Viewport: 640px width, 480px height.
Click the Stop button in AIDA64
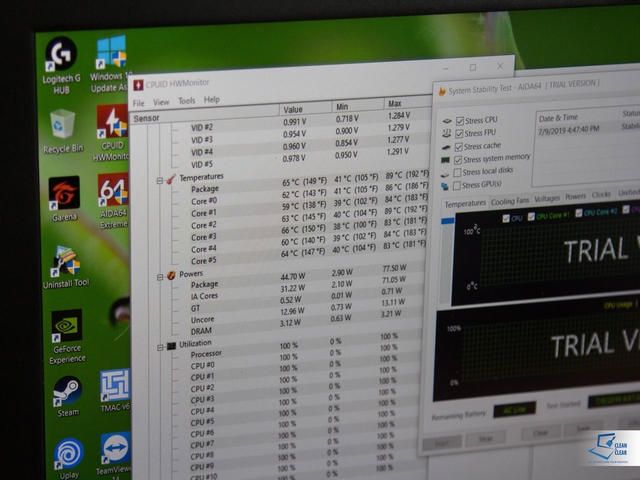(485, 439)
